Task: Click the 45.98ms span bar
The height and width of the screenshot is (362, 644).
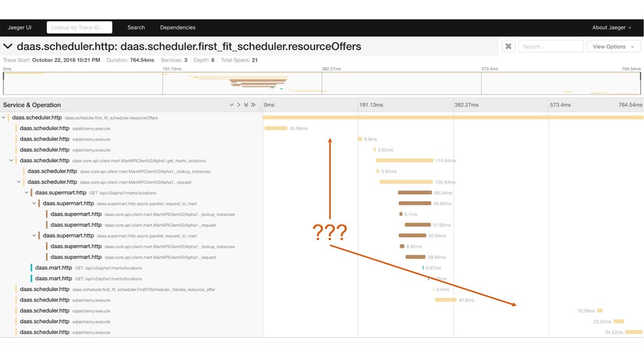Action: tap(275, 128)
